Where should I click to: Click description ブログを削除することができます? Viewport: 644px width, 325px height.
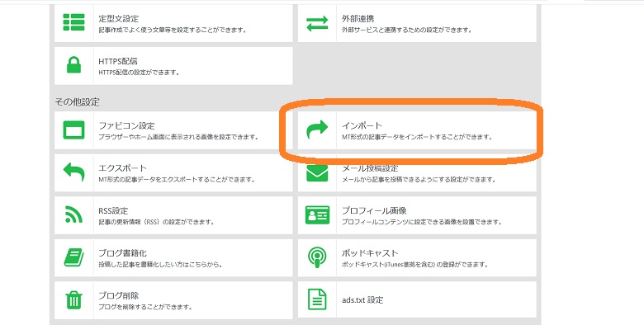click(x=145, y=307)
